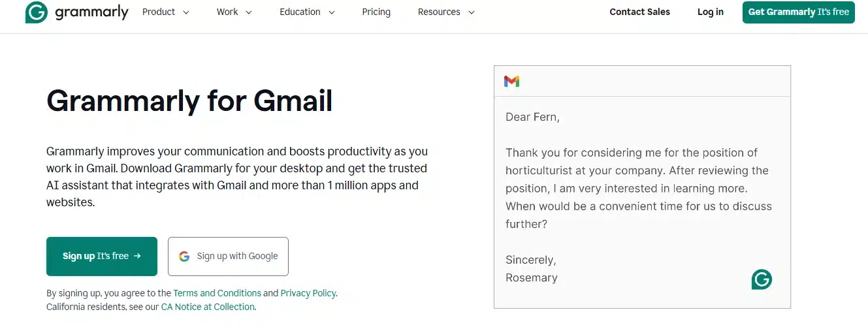Click the description paragraph about Grammarly improving communication
The width and height of the screenshot is (868, 327).
[237, 177]
